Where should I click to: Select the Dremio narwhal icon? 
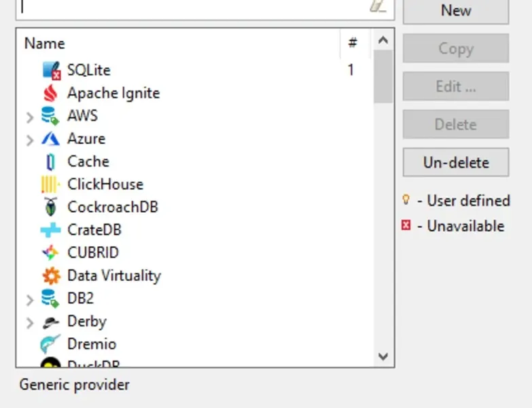point(51,344)
